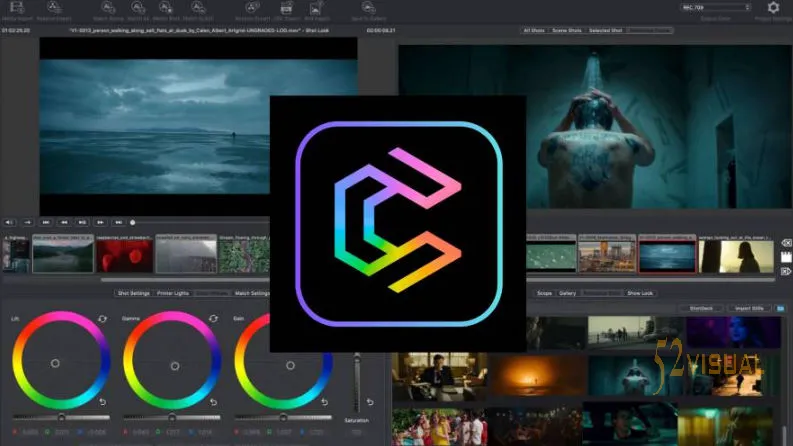Image resolution: width=793 pixels, height=446 pixels.
Task: Toggle the audio mute button
Action: (x=9, y=222)
